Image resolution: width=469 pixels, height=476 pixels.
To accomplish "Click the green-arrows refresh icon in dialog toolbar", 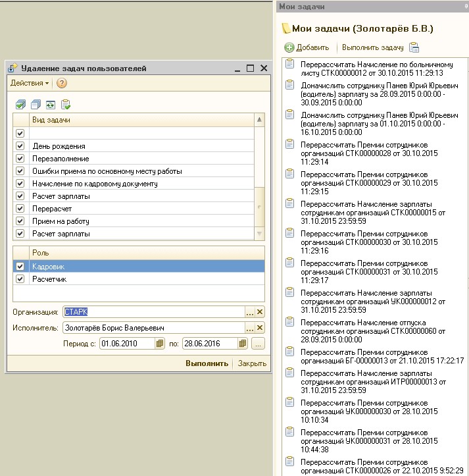I will coord(51,105).
